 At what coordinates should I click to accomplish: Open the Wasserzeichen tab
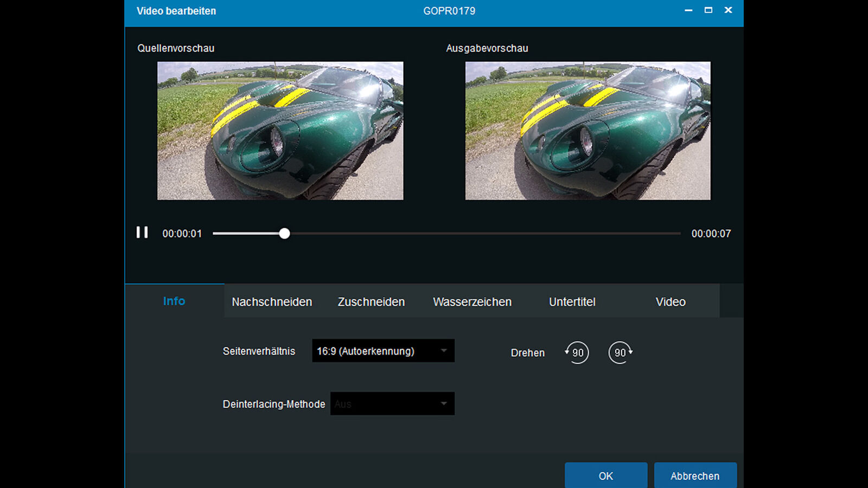point(472,301)
